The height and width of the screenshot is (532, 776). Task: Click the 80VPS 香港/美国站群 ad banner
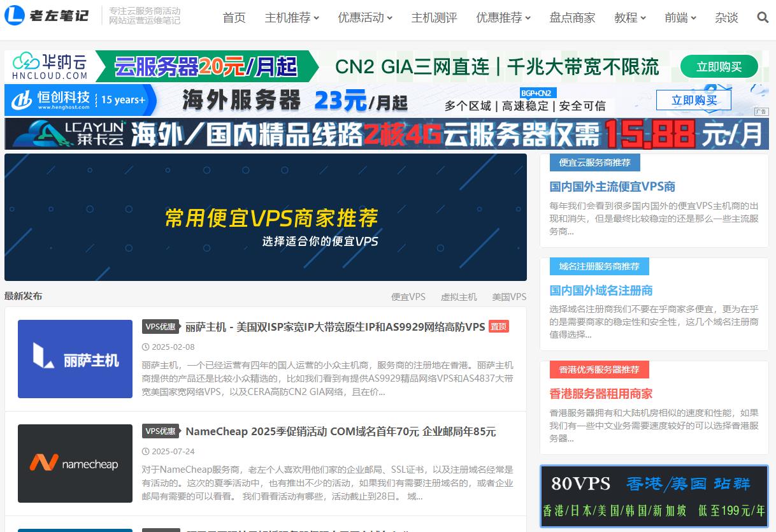click(654, 496)
